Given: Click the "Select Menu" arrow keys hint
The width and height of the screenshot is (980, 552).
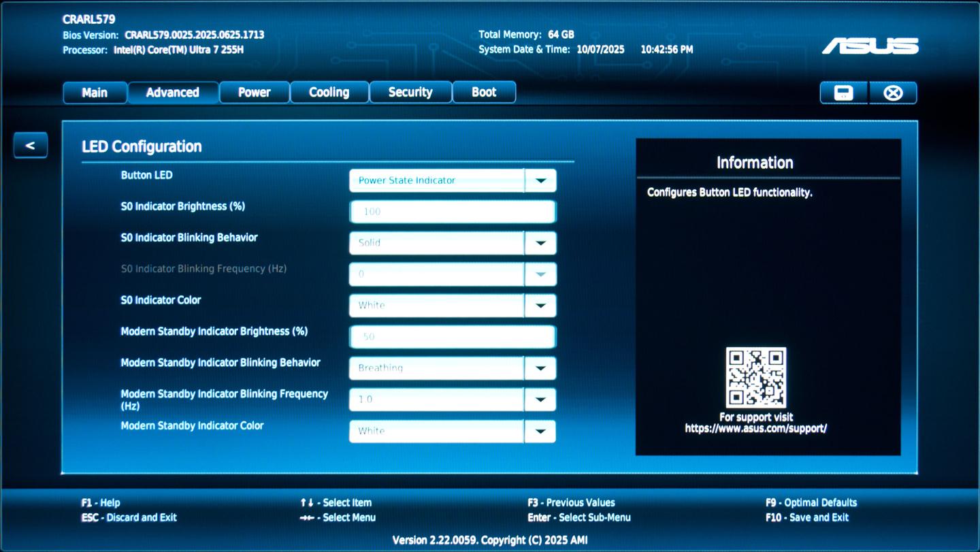Looking at the screenshot, I should pyautogui.click(x=338, y=518).
